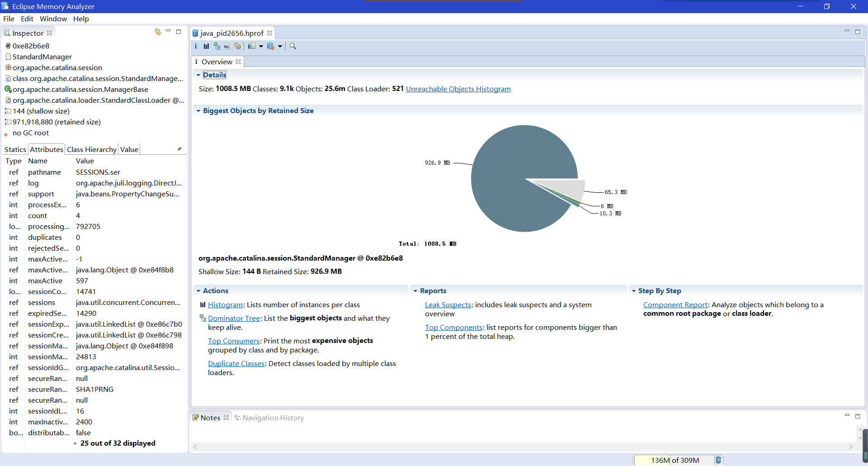Switch to the Statics tab
Screen dimensions: 868x466
pyautogui.click(x=15, y=149)
